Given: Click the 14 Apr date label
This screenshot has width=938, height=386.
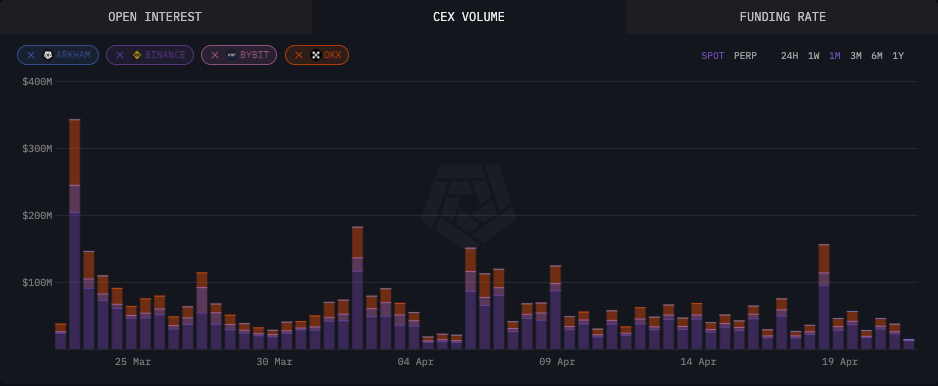Looking at the screenshot, I should click(698, 362).
